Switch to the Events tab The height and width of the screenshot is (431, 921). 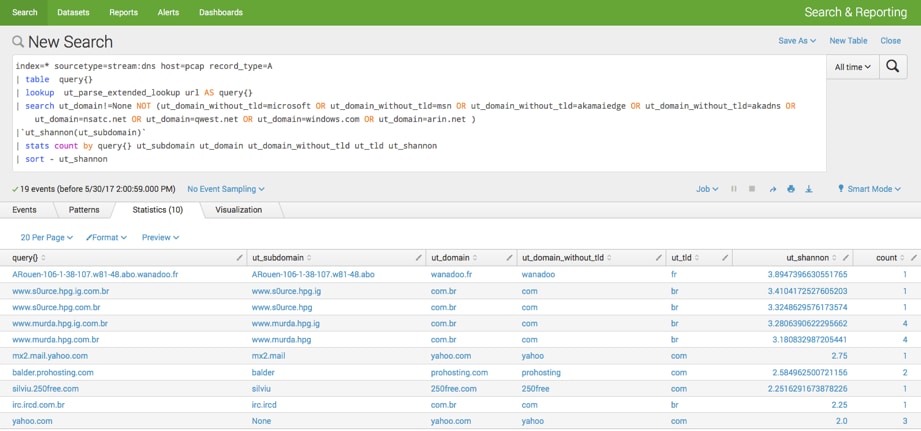tap(24, 210)
